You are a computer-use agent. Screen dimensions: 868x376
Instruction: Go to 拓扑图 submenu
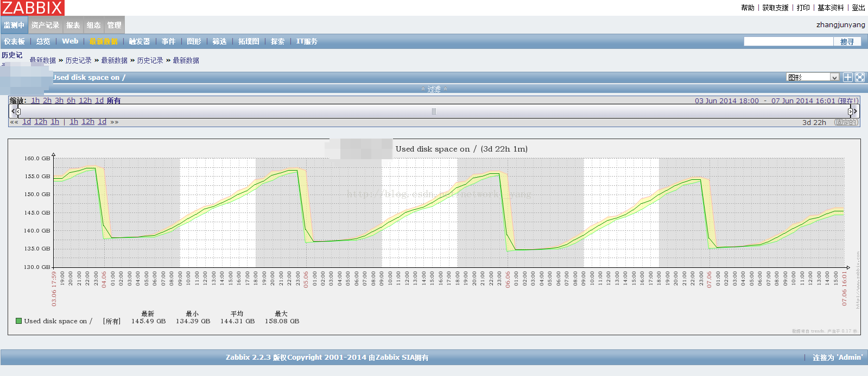tap(249, 41)
